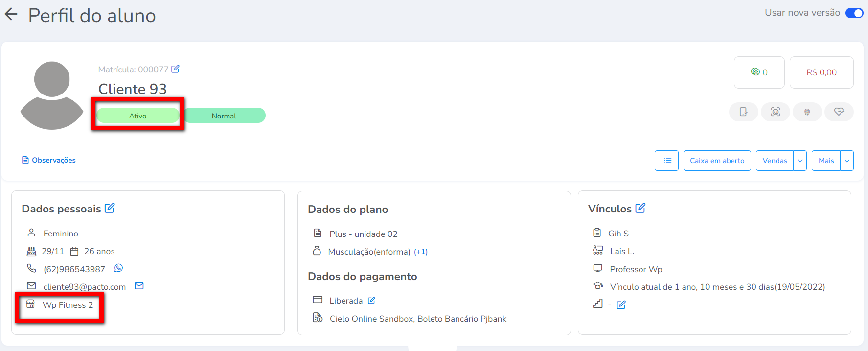Open the heart health monitor icon
The width and height of the screenshot is (868, 351).
click(839, 112)
